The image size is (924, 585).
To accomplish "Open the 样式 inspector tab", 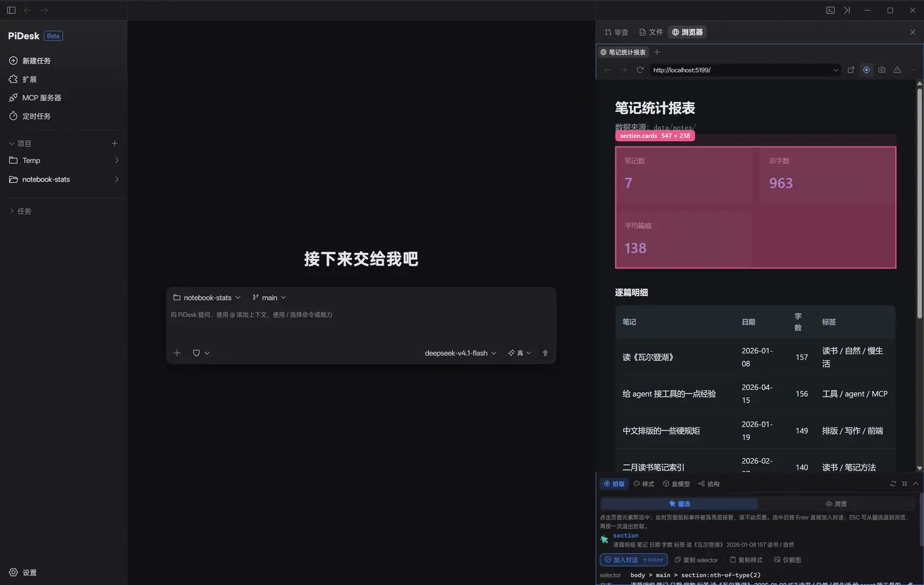I will point(644,484).
